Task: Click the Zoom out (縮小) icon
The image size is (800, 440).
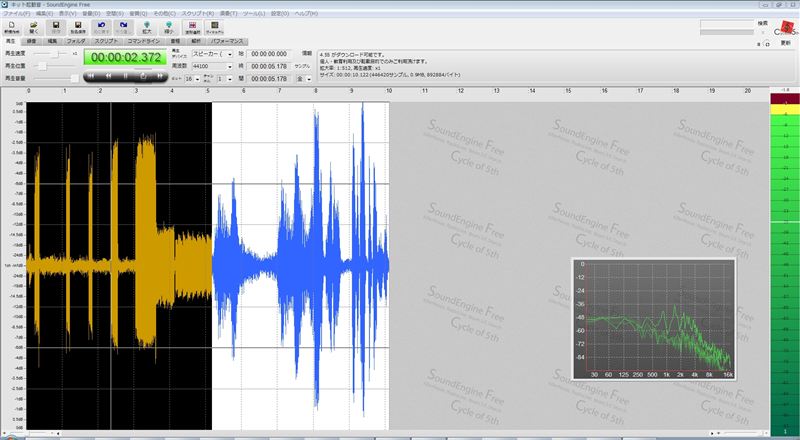Action: 169,27
